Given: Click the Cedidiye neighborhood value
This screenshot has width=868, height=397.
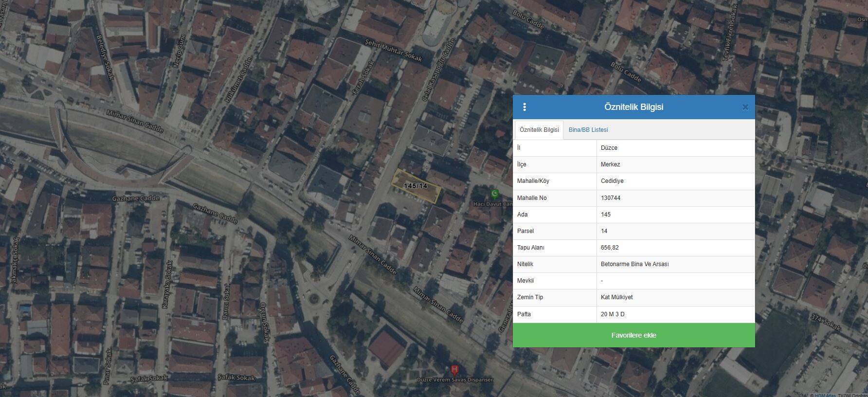Looking at the screenshot, I should [612, 181].
